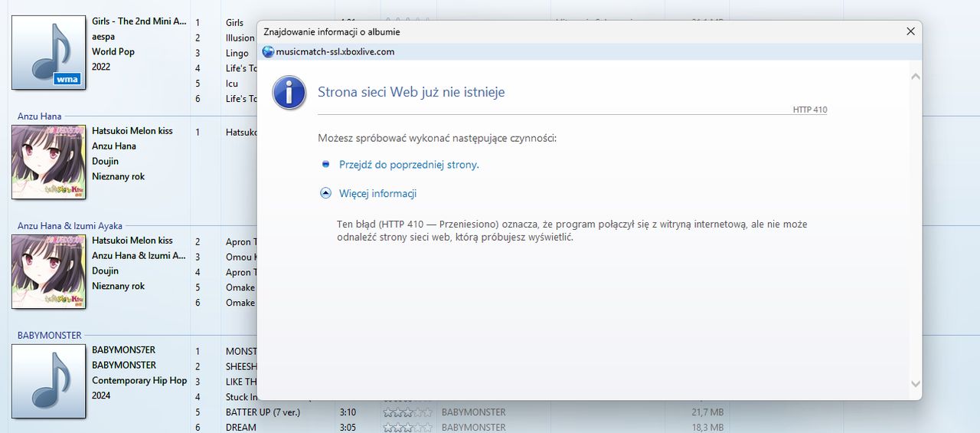Click the 3:10 duration of BATTER UP

pyautogui.click(x=348, y=412)
